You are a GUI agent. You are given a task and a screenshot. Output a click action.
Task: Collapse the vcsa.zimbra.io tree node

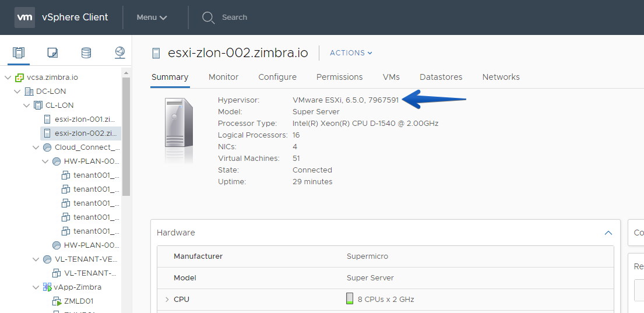(x=8, y=77)
